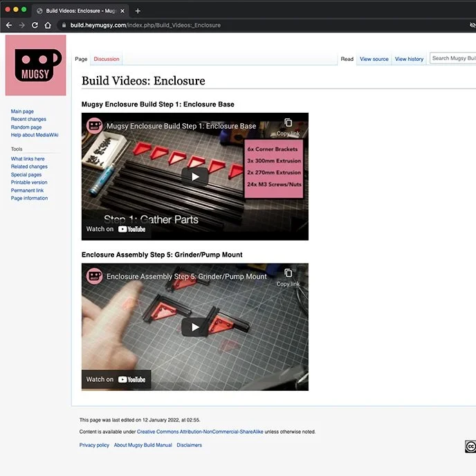
Task: Click the Mugsy logo in the sidebar
Action: tap(36, 65)
